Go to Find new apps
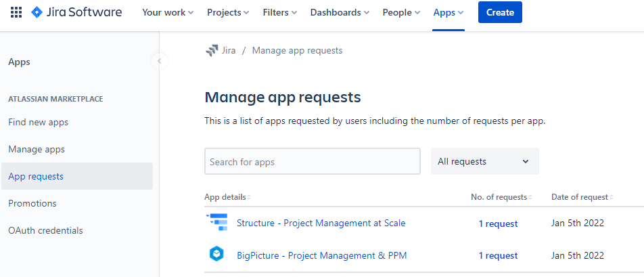This screenshot has width=644, height=277. (x=38, y=122)
